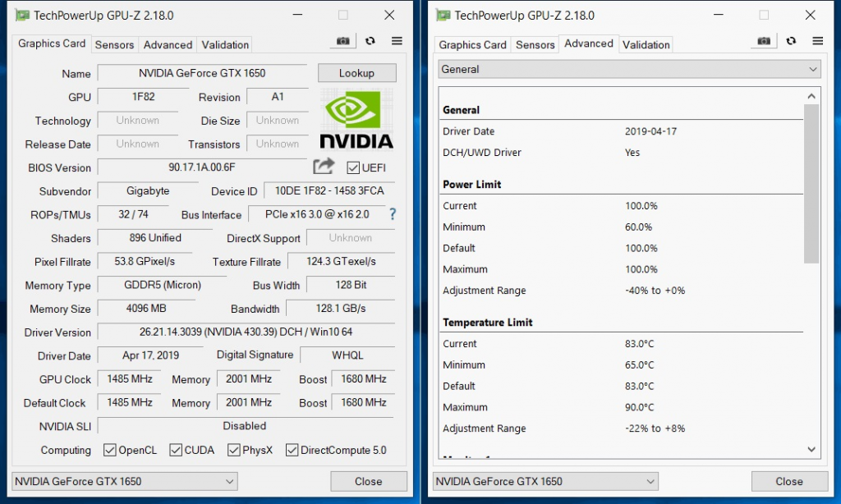Switch to Advanced tab in left window

[x=168, y=44]
